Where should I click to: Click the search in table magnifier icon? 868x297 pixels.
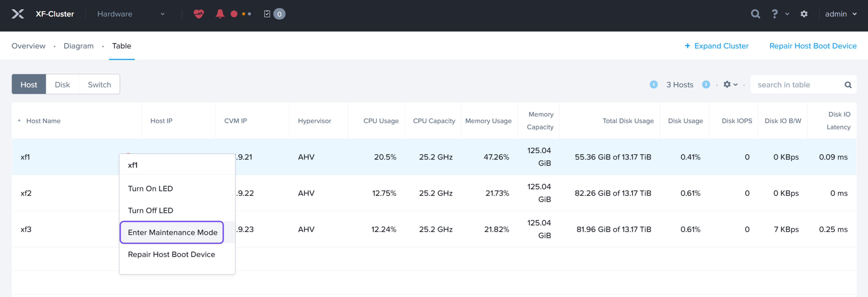click(x=848, y=85)
